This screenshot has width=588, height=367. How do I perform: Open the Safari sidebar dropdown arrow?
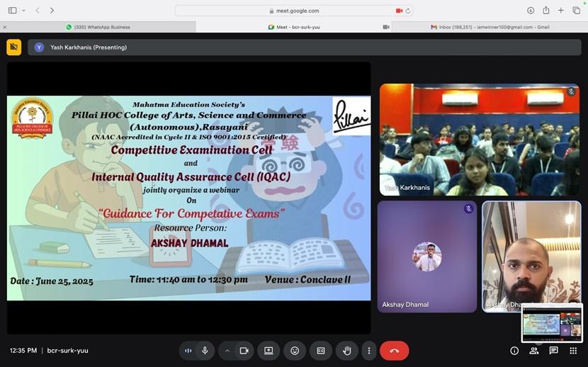pyautogui.click(x=23, y=11)
